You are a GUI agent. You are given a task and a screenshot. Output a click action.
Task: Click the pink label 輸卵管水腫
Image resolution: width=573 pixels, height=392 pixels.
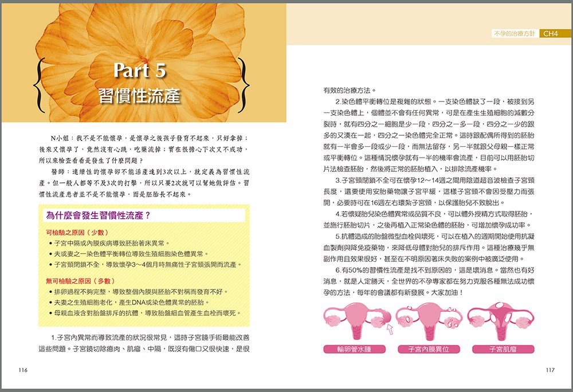(x=355, y=349)
